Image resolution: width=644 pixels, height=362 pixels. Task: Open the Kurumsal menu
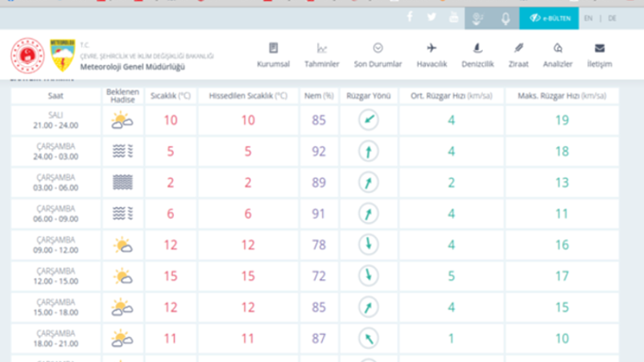[274, 56]
